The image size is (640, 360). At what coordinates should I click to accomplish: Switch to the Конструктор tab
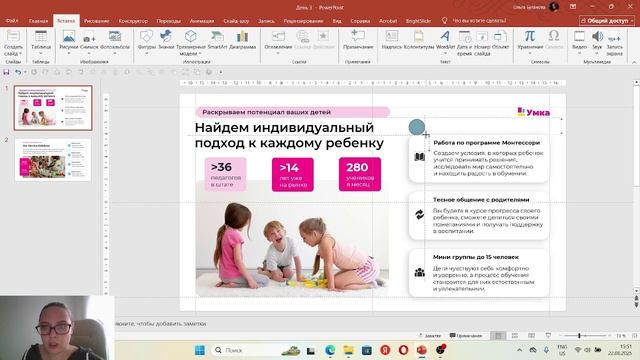click(133, 20)
